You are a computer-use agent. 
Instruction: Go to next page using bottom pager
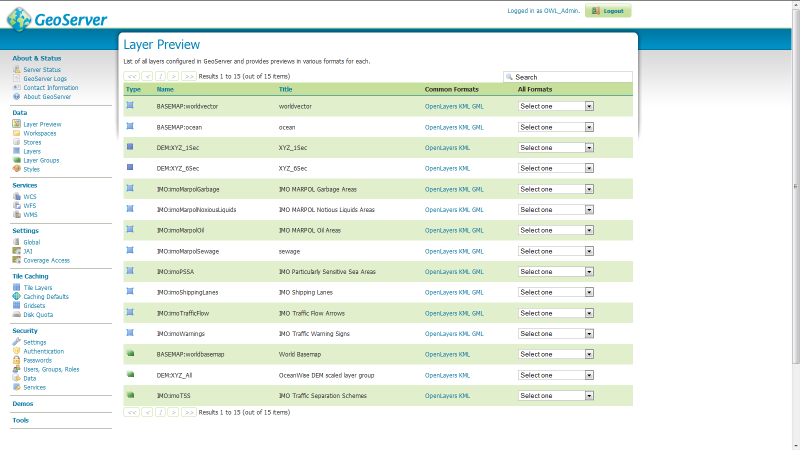tap(173, 412)
